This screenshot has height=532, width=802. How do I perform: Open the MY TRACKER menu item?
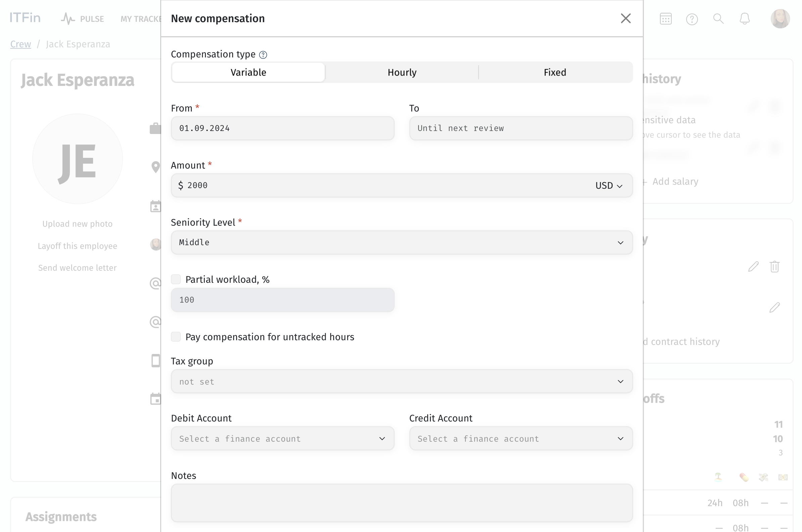point(141,19)
